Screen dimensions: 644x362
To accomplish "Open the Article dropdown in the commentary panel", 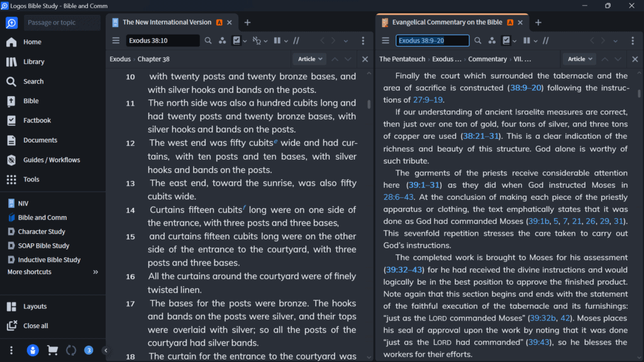I will (579, 58).
